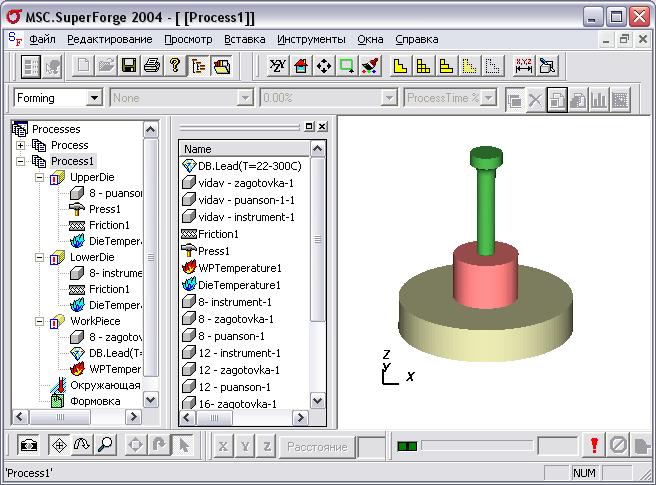The image size is (656, 485).
Task: Open the Вставка menu
Action: click(x=245, y=39)
